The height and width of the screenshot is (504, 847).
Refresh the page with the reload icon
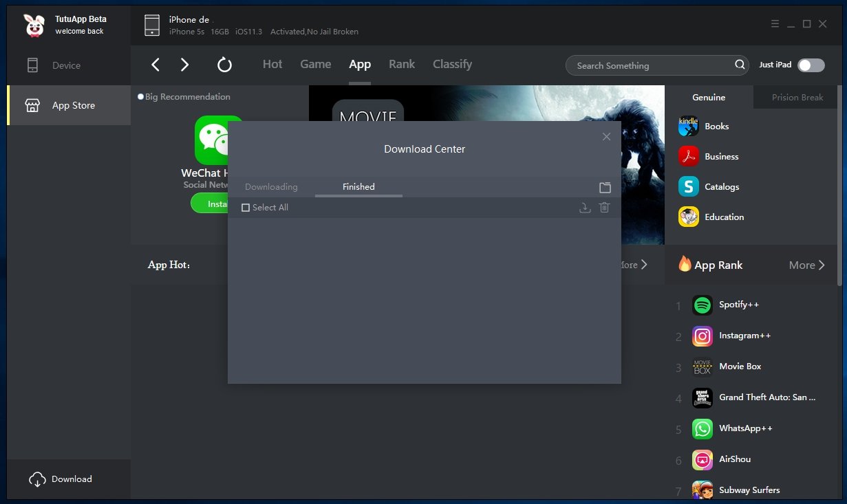(224, 65)
